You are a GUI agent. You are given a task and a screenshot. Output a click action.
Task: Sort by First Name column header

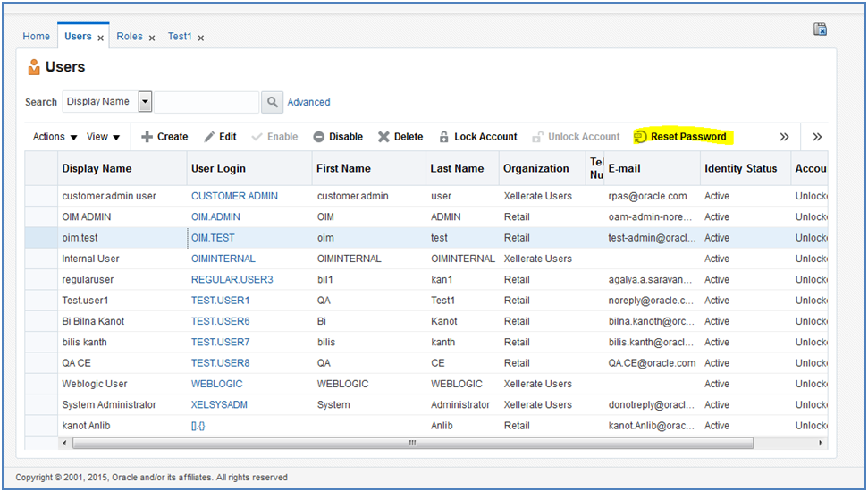pyautogui.click(x=369, y=168)
